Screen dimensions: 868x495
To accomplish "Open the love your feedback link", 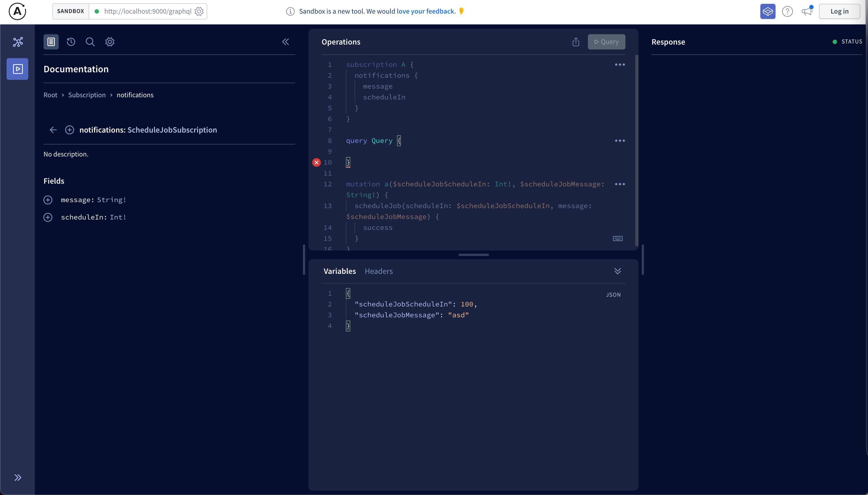I will [426, 11].
